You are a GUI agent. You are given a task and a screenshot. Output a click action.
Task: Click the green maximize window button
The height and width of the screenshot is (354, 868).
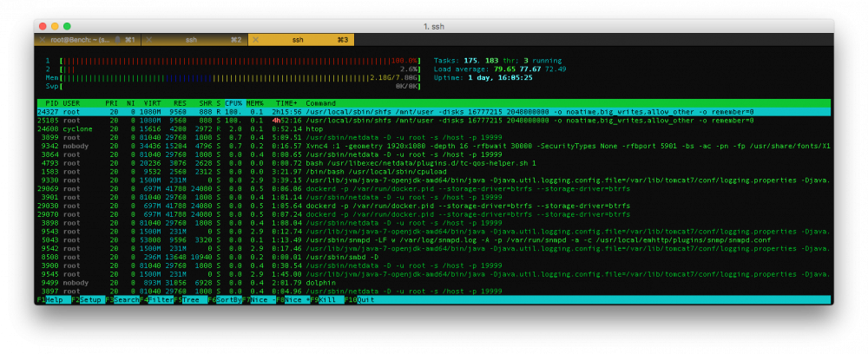[67, 27]
